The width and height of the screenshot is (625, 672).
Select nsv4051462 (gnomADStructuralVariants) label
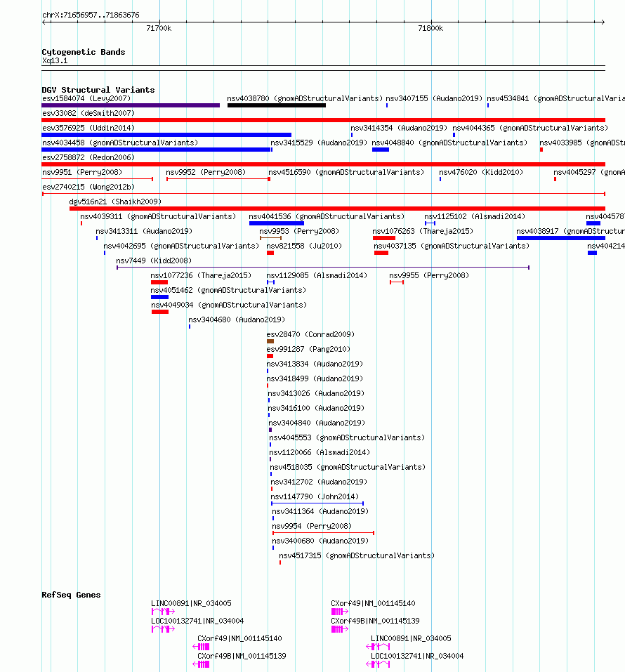pos(228,291)
